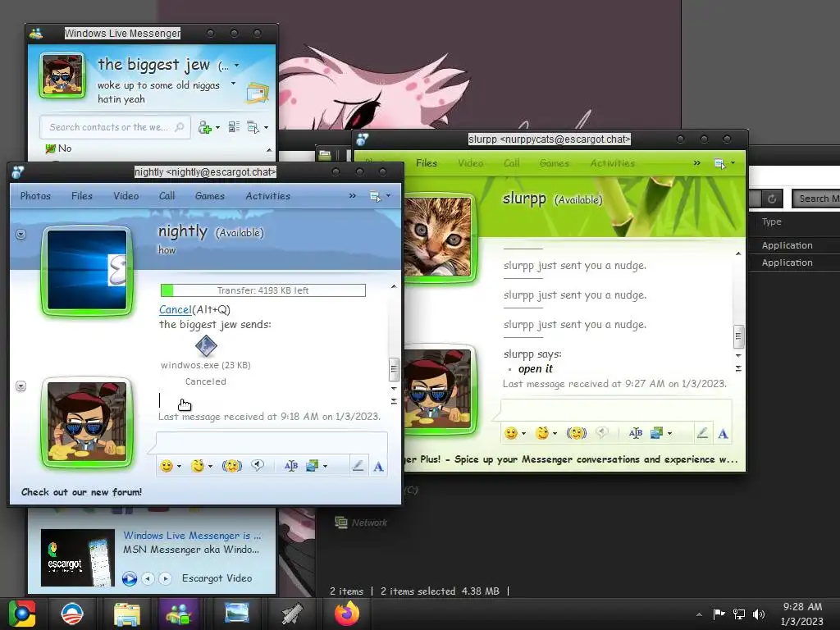Click scrollbar thumb in slurpp conversation

[738, 336]
